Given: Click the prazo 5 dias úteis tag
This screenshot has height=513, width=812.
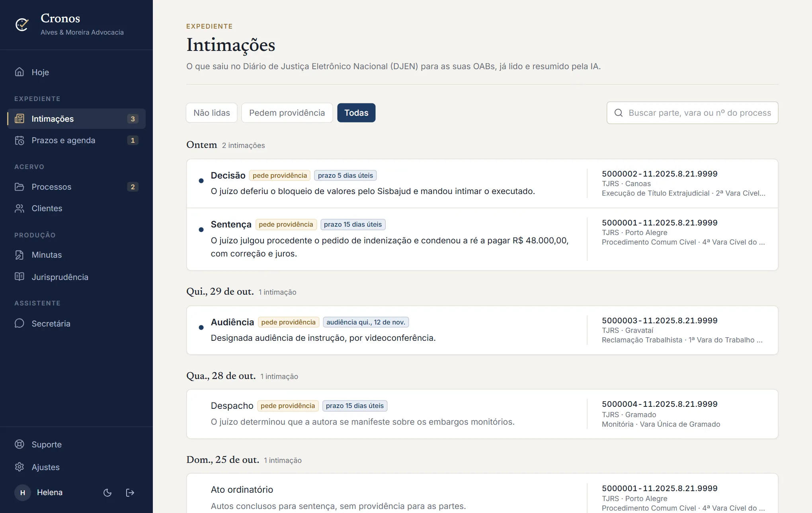Looking at the screenshot, I should click(x=345, y=175).
